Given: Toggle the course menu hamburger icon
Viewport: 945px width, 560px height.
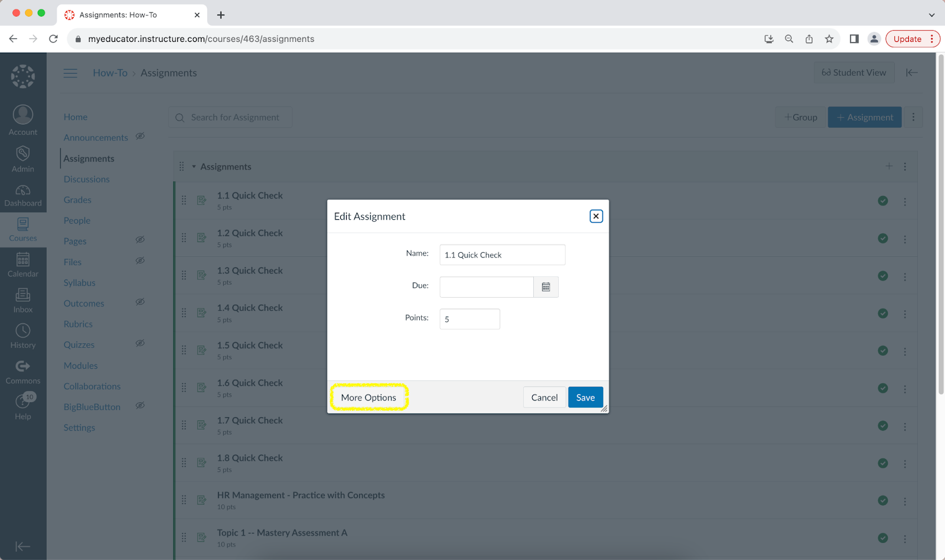Looking at the screenshot, I should pyautogui.click(x=70, y=73).
